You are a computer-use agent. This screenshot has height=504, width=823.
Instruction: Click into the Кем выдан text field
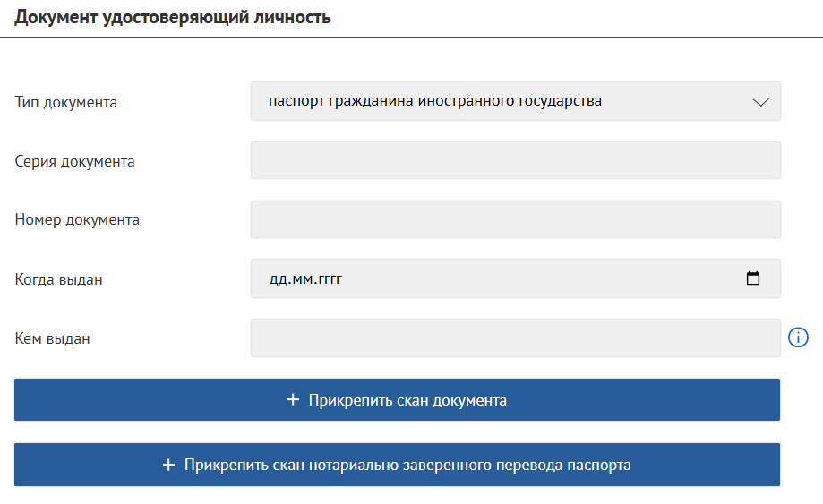click(515, 337)
